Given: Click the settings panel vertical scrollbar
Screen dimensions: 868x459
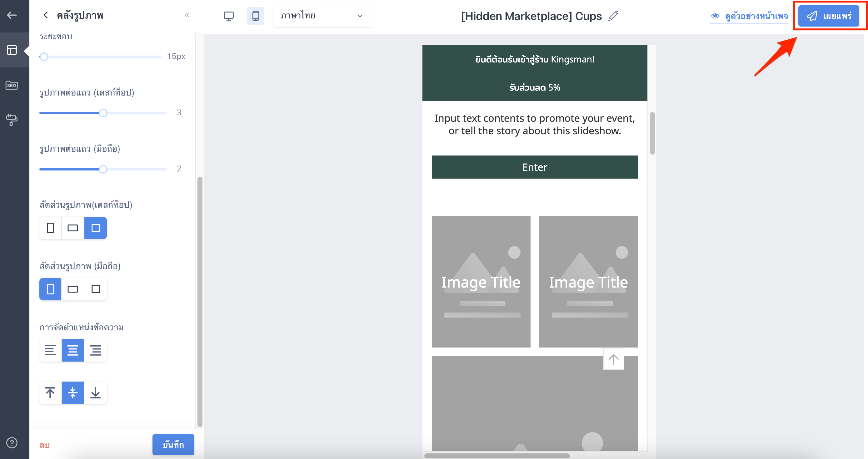Looking at the screenshot, I should coord(200,302).
